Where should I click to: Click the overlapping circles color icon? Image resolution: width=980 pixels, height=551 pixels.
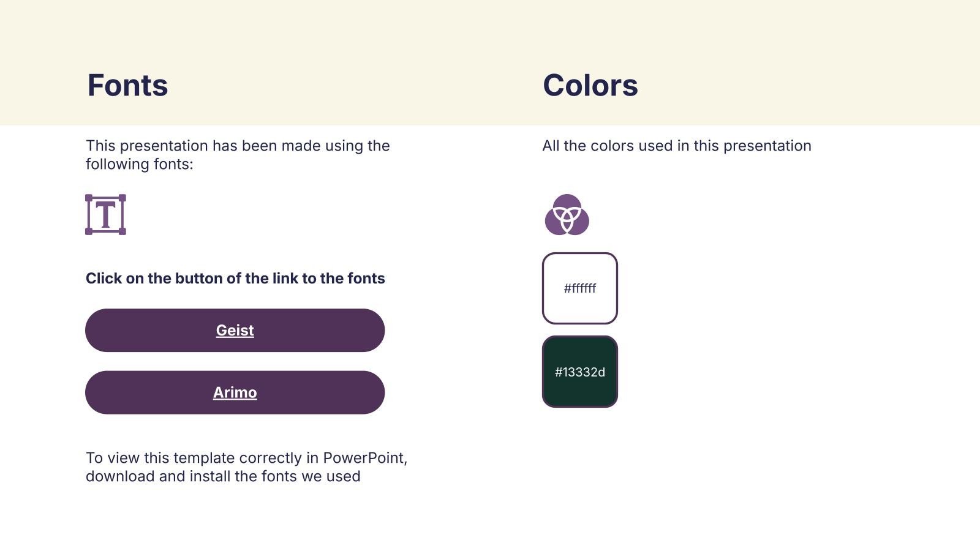[x=567, y=215]
